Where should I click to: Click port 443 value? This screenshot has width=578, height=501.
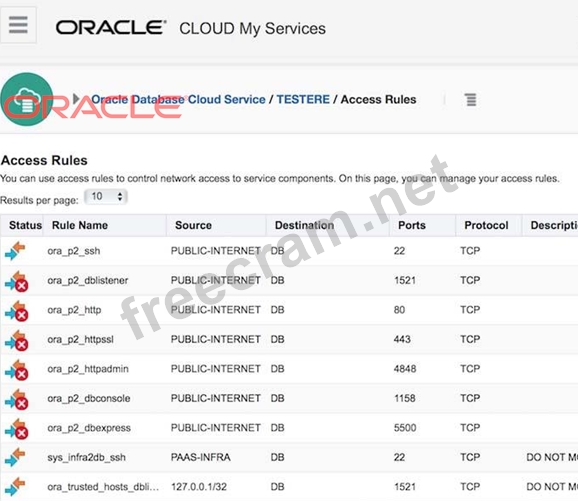pos(402,340)
